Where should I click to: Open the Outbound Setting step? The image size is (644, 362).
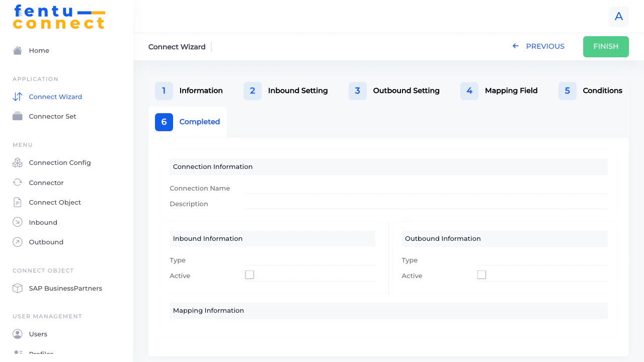(x=394, y=91)
